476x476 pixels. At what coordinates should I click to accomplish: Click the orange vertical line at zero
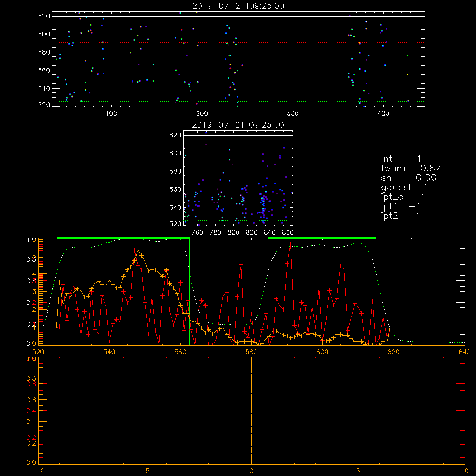[251, 410]
